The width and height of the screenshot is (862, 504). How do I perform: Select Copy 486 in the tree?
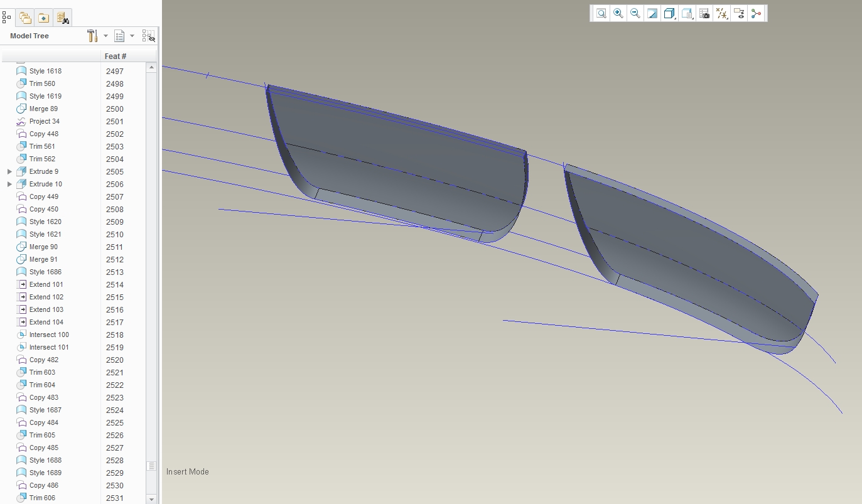click(x=44, y=485)
